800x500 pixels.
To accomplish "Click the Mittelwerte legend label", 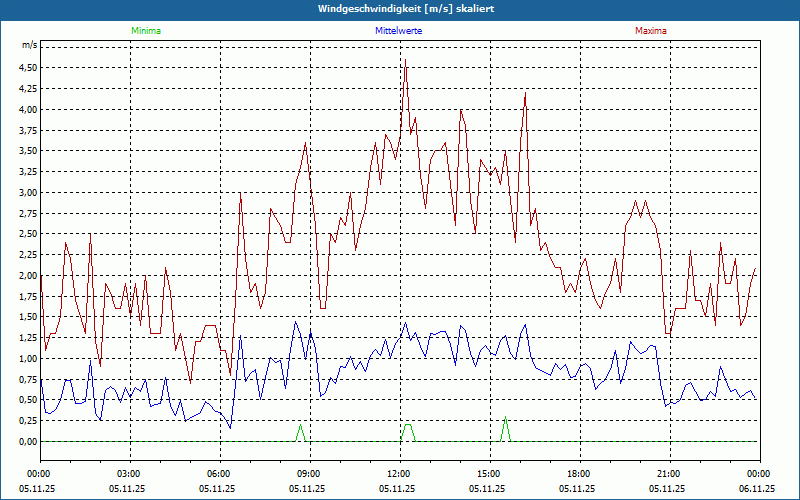I will (398, 31).
